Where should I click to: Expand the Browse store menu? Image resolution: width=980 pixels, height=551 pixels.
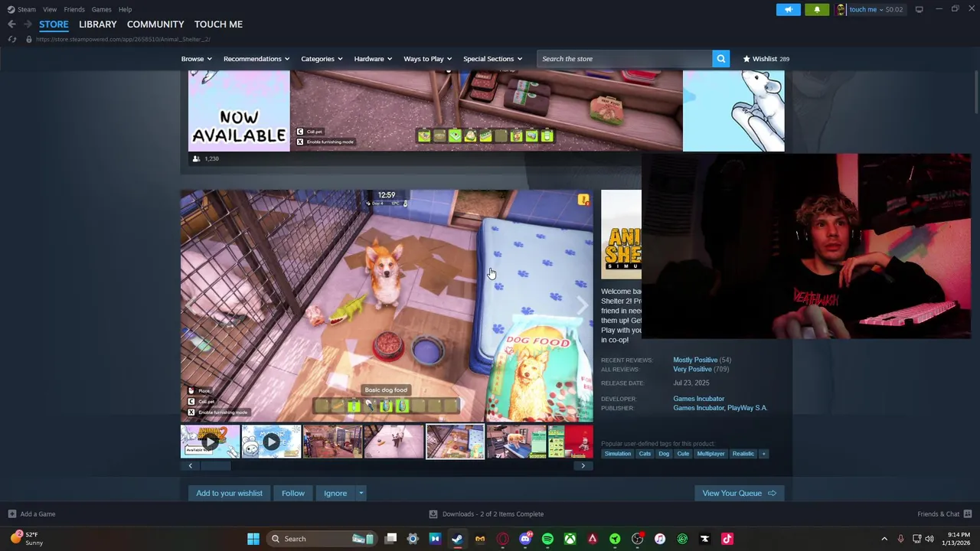click(x=195, y=59)
